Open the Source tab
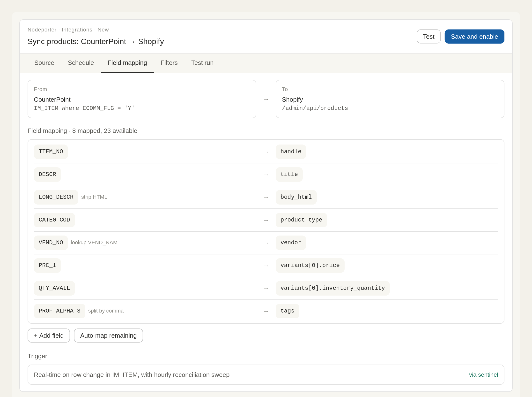Image resolution: width=532 pixels, height=397 pixels. pyautogui.click(x=44, y=63)
